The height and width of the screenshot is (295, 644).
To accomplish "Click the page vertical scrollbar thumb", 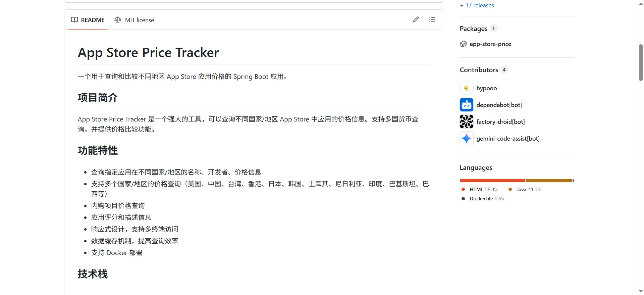I will 641,62.
